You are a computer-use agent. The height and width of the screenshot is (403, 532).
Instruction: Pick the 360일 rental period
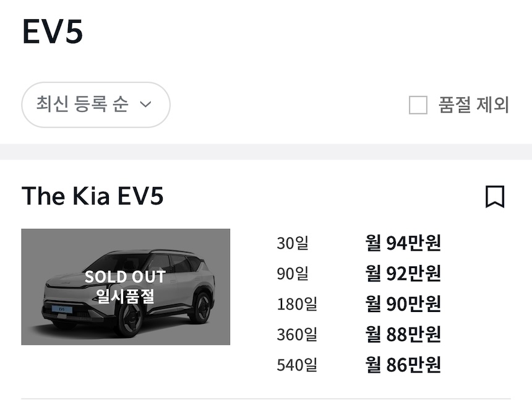(x=296, y=334)
